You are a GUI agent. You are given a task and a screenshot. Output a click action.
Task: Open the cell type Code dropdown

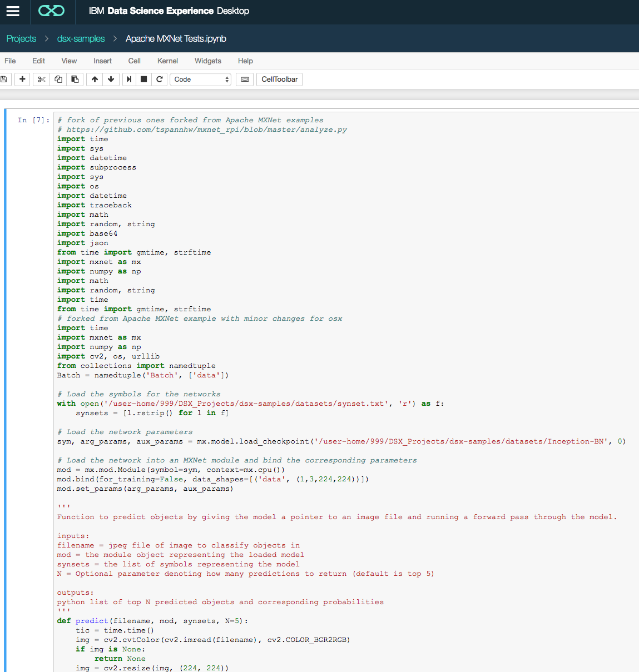pos(200,79)
